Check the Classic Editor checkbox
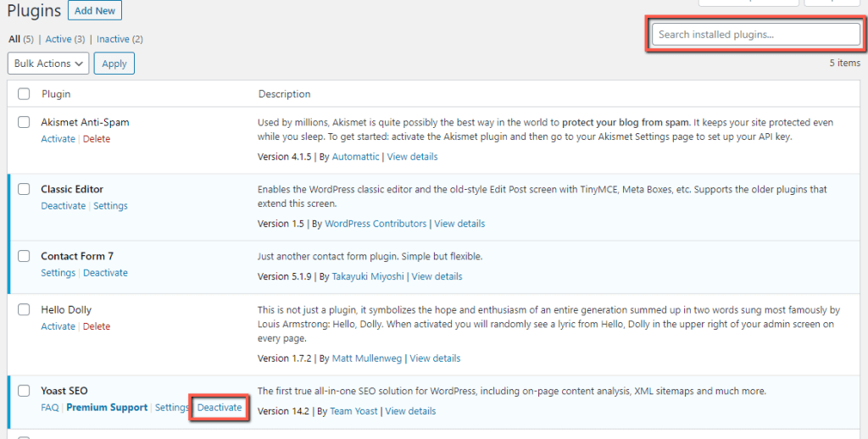Image resolution: width=868 pixels, height=439 pixels. click(x=24, y=189)
